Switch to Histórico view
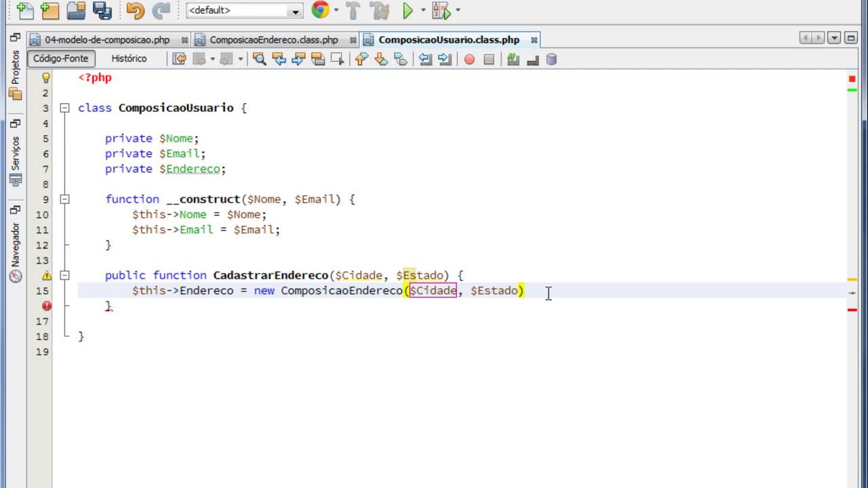 point(129,58)
